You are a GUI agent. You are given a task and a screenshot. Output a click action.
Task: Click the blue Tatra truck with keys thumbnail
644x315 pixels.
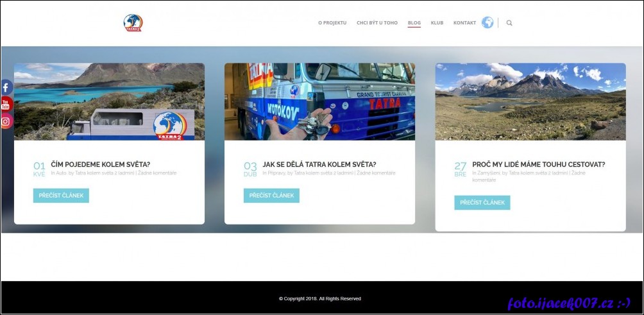319,101
